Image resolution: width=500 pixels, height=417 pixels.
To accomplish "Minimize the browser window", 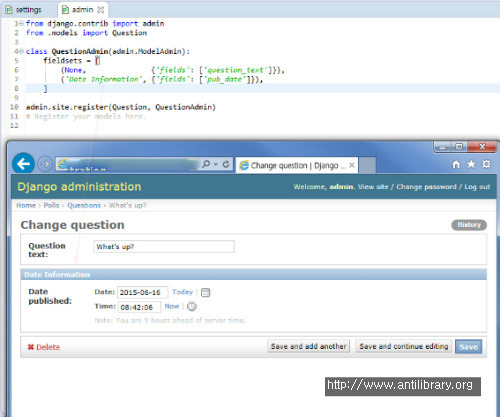I will (442, 147).
